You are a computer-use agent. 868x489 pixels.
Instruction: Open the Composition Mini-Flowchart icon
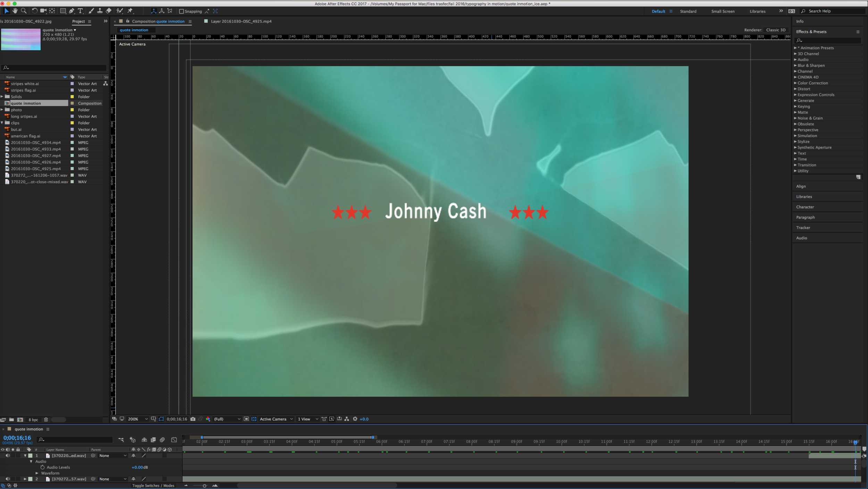pos(121,440)
